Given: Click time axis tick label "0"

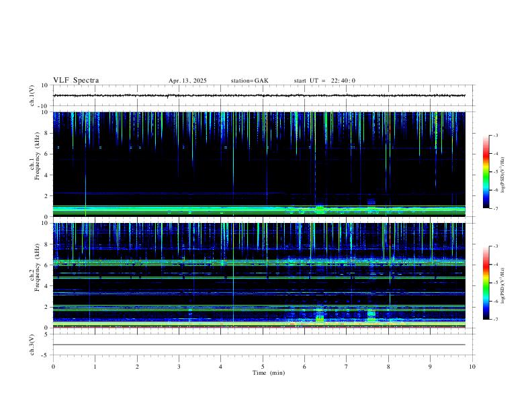Looking at the screenshot, I should pyautogui.click(x=53, y=367).
